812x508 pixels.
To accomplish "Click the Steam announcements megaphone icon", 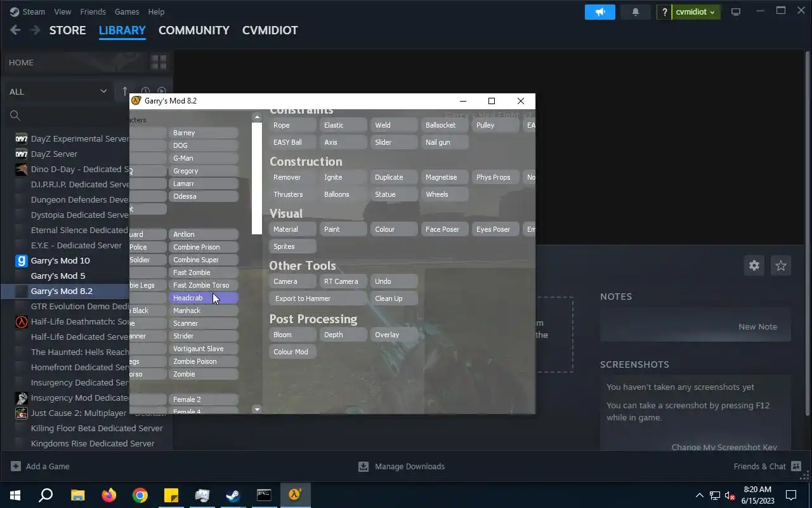I will point(599,12).
